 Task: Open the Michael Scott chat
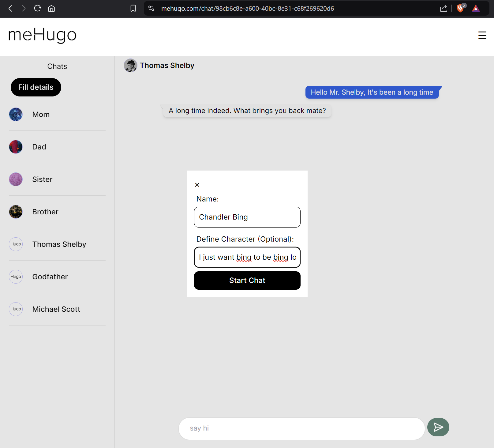point(57,309)
